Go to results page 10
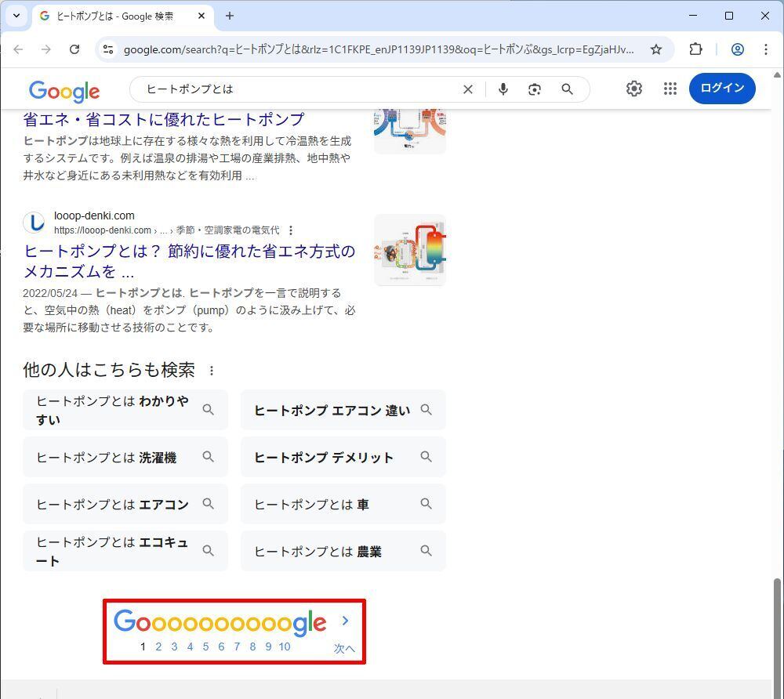784x699 pixels. pos(285,647)
